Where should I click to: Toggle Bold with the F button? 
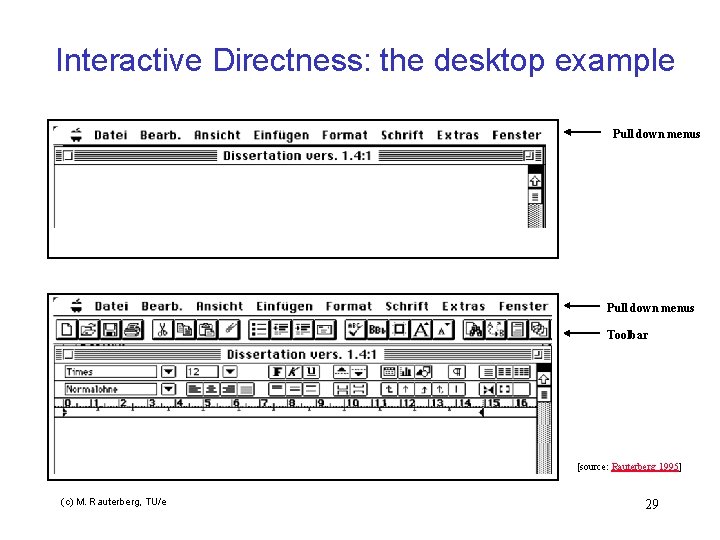277,371
